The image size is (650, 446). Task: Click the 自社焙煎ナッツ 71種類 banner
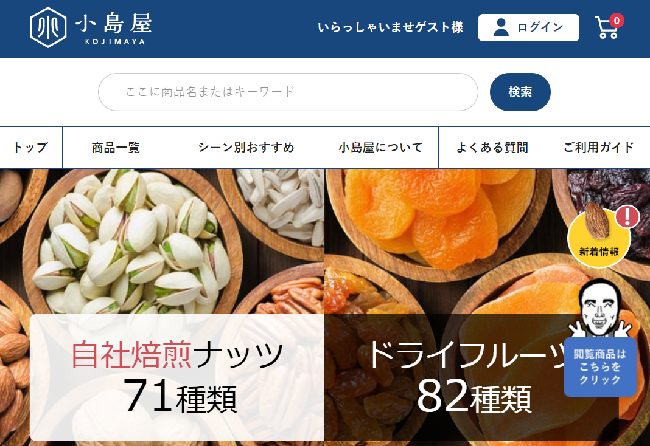click(x=177, y=378)
